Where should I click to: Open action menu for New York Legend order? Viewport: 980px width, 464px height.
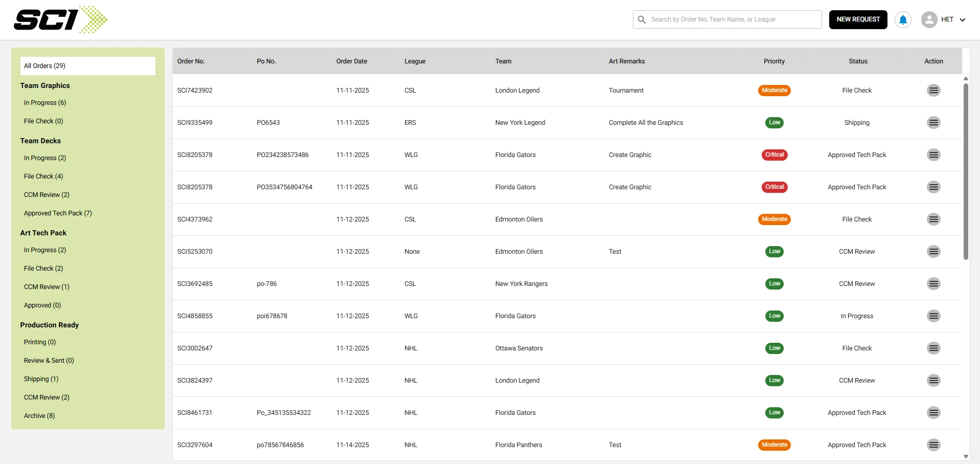pyautogui.click(x=933, y=123)
